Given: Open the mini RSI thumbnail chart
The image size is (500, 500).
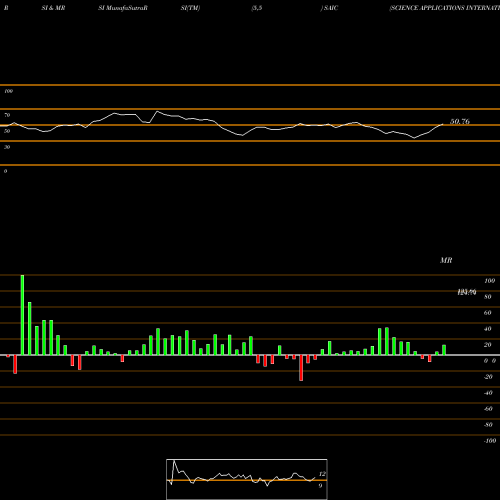Looking at the screenshot, I should point(247,479).
